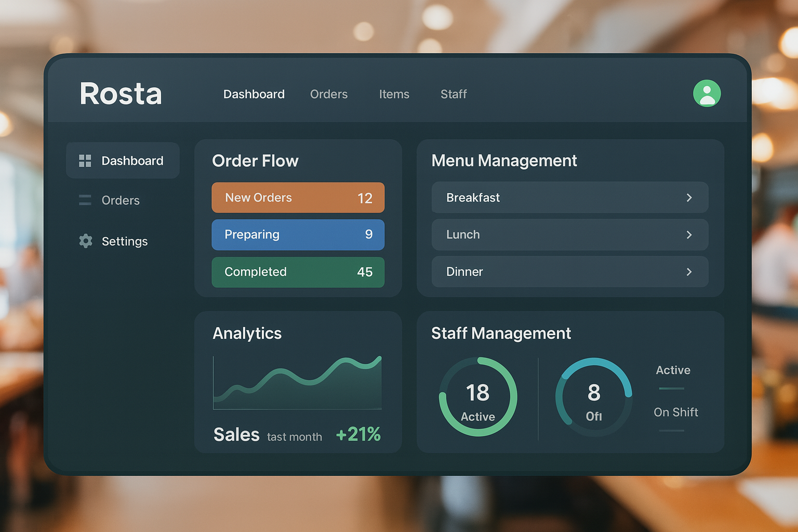Click the Dinner menu label
Viewport: 798px width, 532px height.
coord(464,272)
